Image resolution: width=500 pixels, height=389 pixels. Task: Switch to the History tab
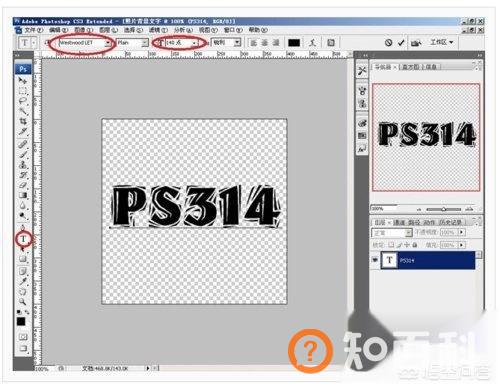(x=451, y=222)
